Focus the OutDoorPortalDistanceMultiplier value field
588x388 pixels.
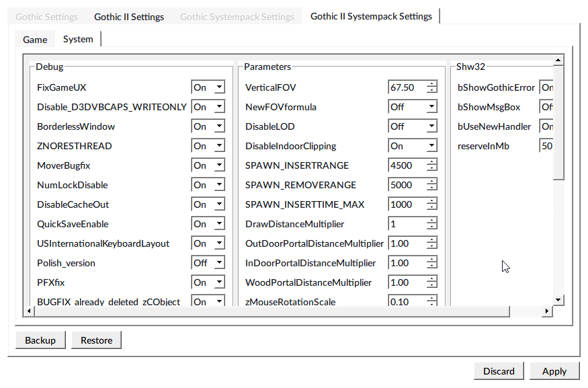pos(407,243)
